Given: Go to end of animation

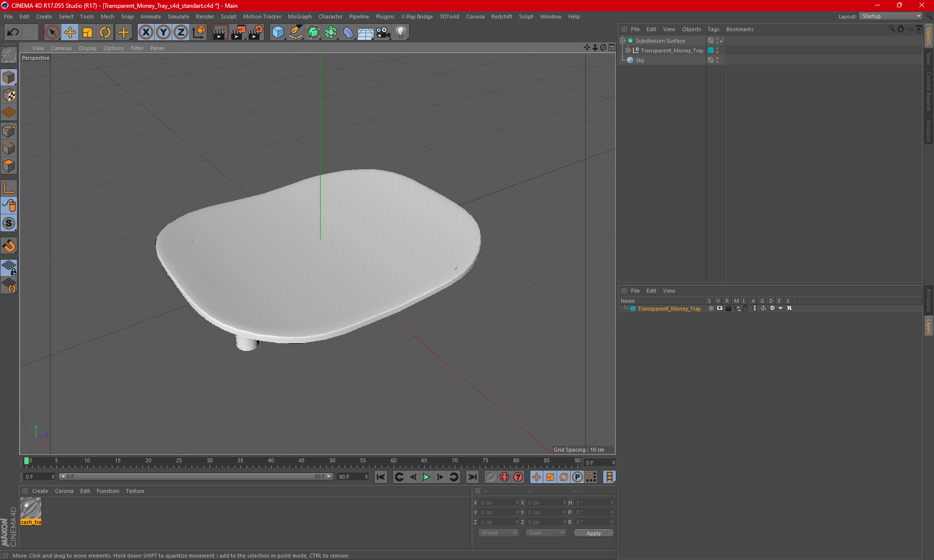Looking at the screenshot, I should click(472, 477).
